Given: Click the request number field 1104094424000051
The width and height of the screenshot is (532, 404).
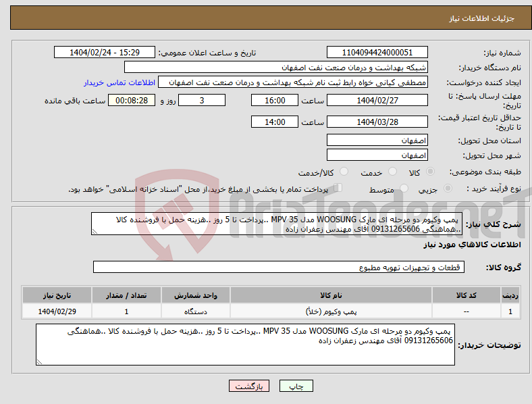Looking at the screenshot, I should click(x=377, y=52).
